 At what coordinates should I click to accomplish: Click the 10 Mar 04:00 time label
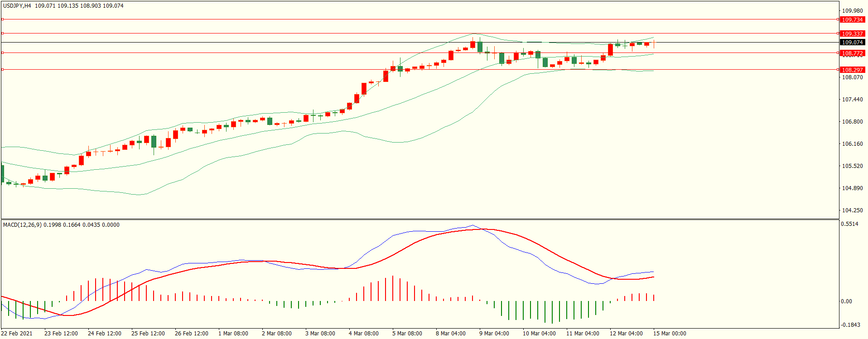coord(539,334)
